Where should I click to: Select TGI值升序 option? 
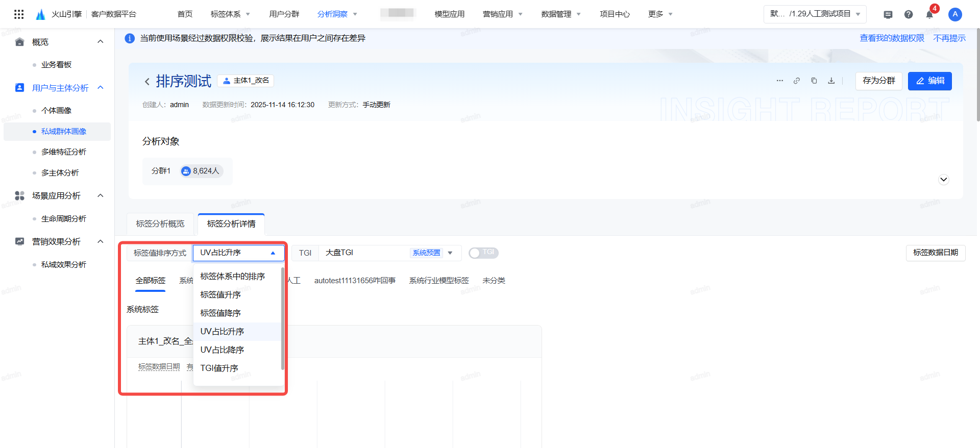pos(237,368)
